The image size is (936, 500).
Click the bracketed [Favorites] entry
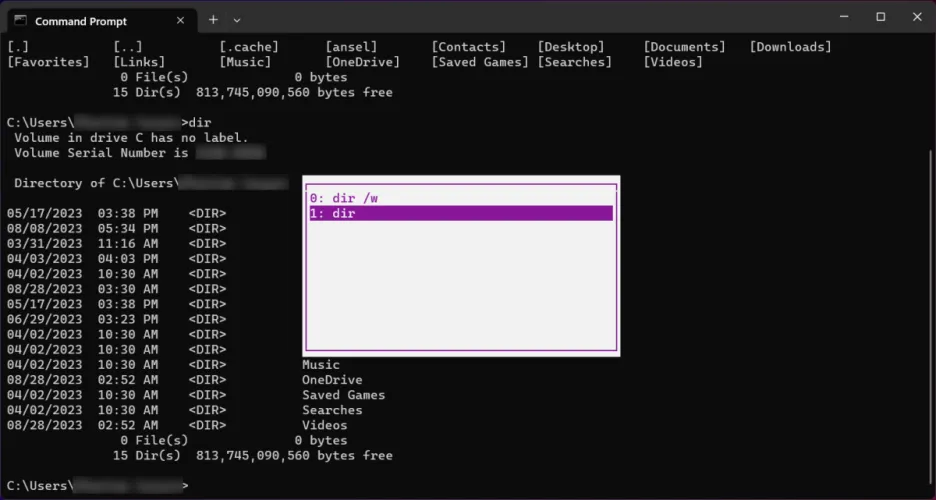48,62
